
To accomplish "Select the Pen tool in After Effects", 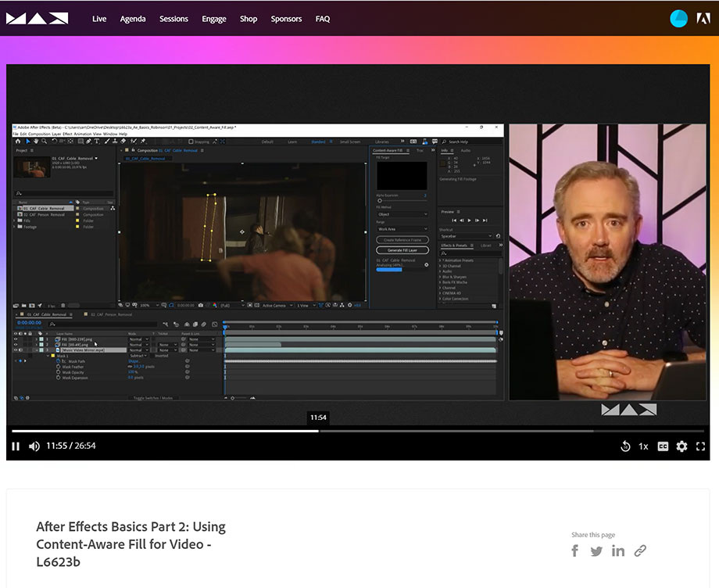I will [x=88, y=142].
